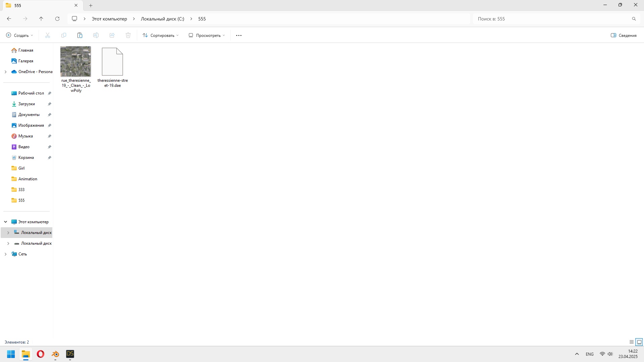The height and width of the screenshot is (362, 644).
Task: Open the Girl folder in sidebar
Action: point(21,168)
